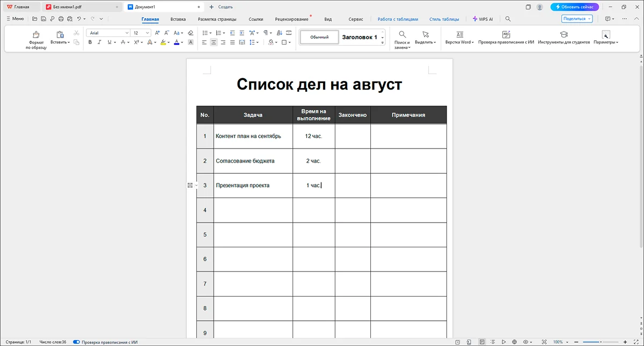Click the Format Painter (Формат по образцу) icon
644x346 pixels.
36,34
